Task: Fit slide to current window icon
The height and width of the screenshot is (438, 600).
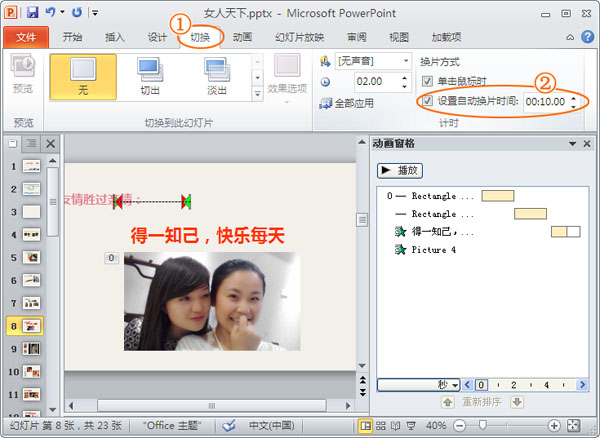Action: [574, 425]
